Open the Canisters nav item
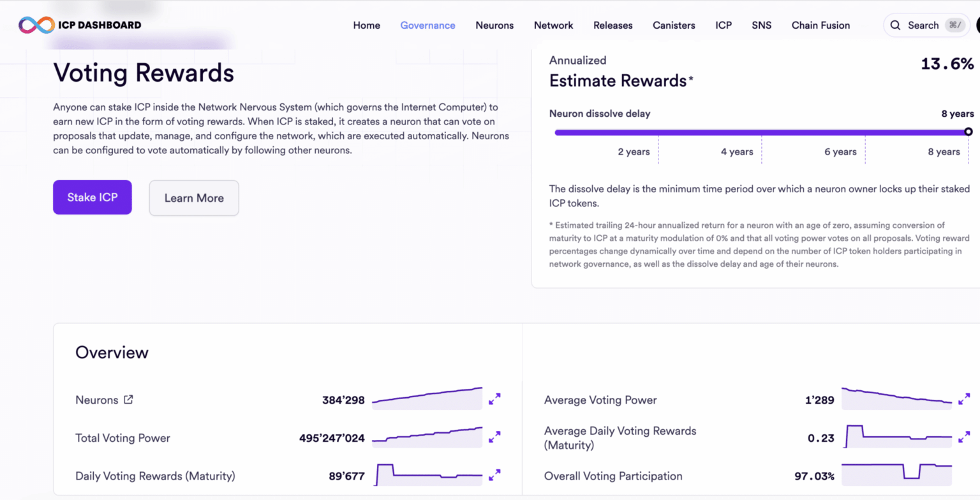This screenshot has height=500, width=980. click(674, 26)
